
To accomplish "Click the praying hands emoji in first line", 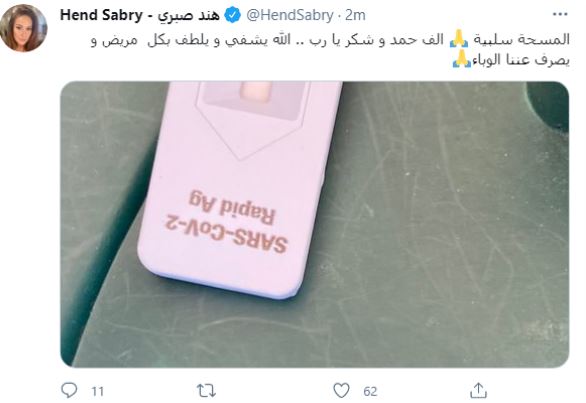I will [x=459, y=40].
